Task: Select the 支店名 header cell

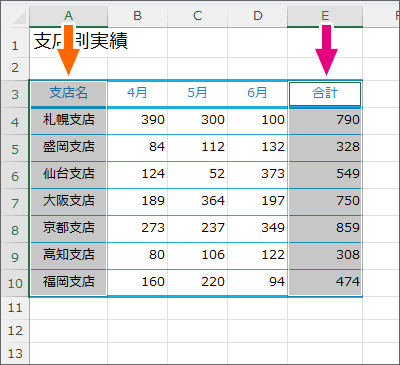Action: tap(68, 93)
